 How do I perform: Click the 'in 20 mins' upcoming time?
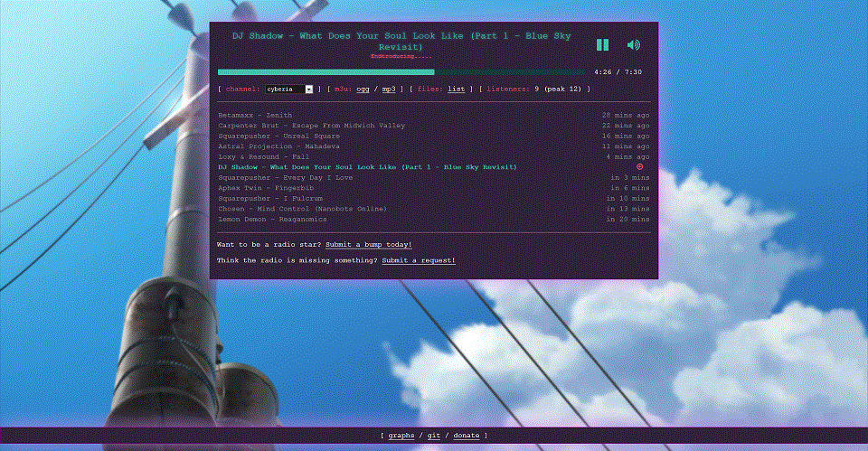pos(627,220)
